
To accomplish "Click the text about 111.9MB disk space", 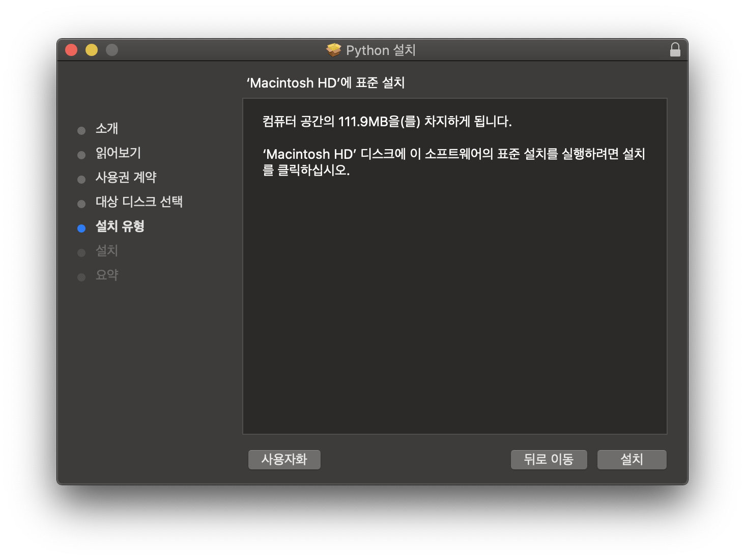I will [x=387, y=121].
